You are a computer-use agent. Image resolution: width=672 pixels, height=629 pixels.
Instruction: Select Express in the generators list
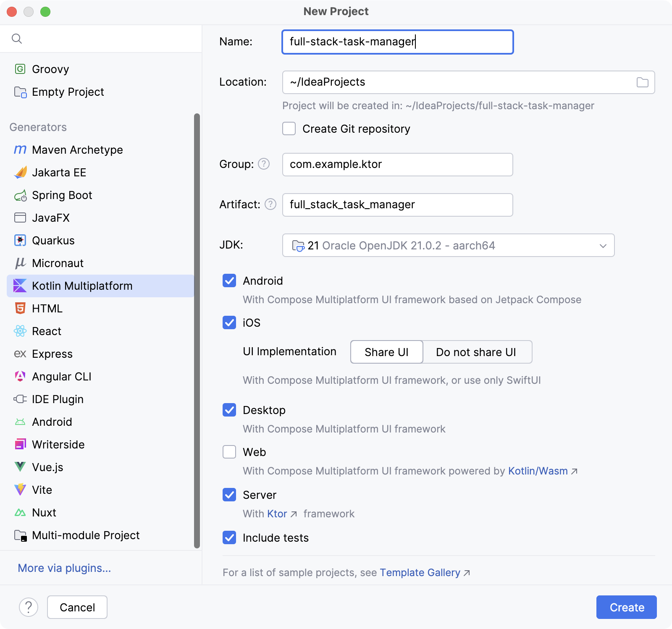100,354
